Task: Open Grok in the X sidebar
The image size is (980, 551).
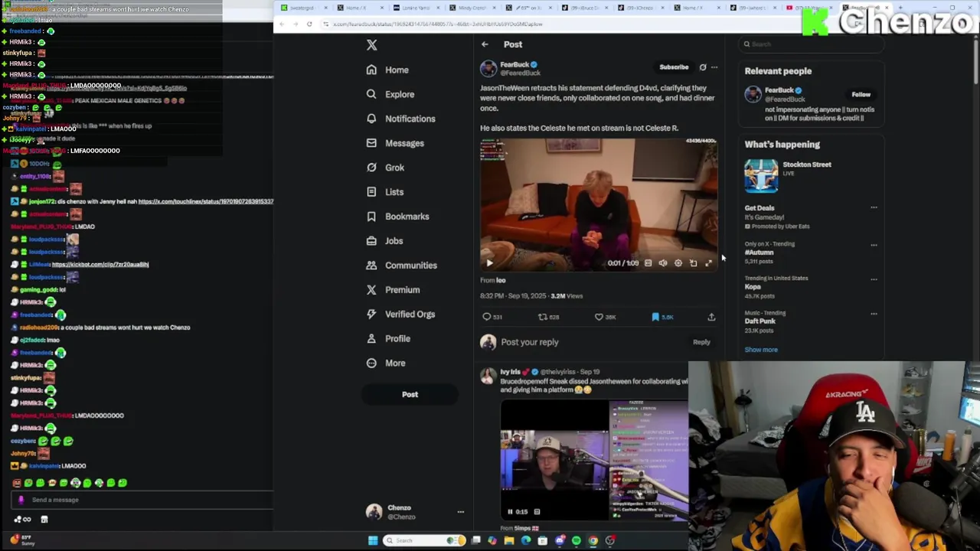Action: 385,168
